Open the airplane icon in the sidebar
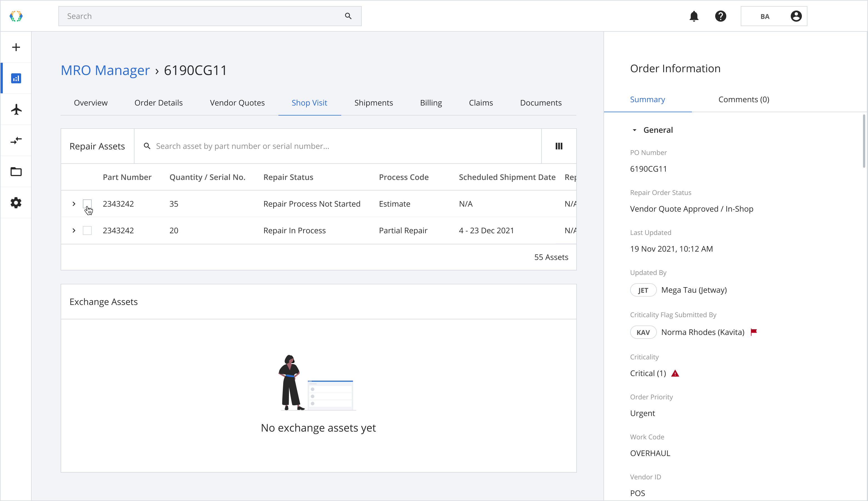The image size is (868, 501). tap(16, 109)
